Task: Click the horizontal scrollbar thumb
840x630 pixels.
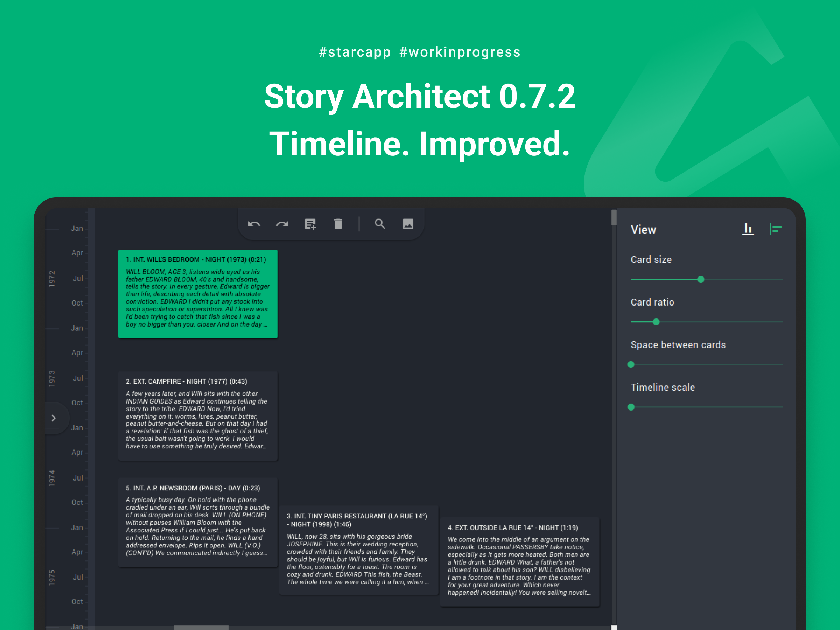Action: [x=201, y=627]
